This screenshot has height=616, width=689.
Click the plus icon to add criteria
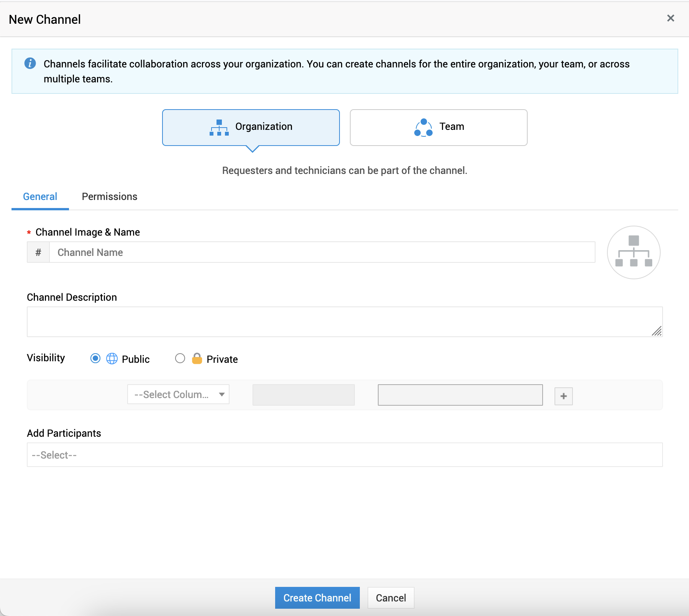tap(564, 396)
